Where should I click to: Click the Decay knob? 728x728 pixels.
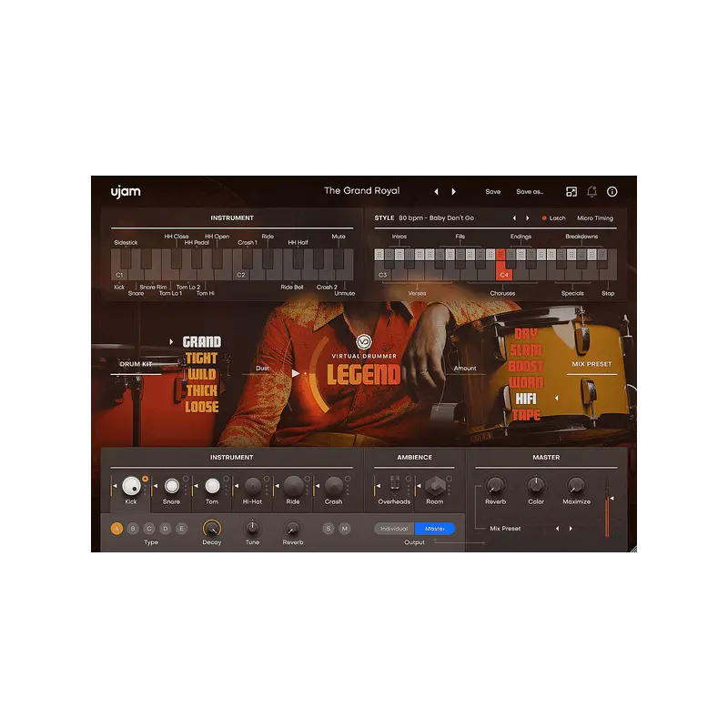pos(212,529)
